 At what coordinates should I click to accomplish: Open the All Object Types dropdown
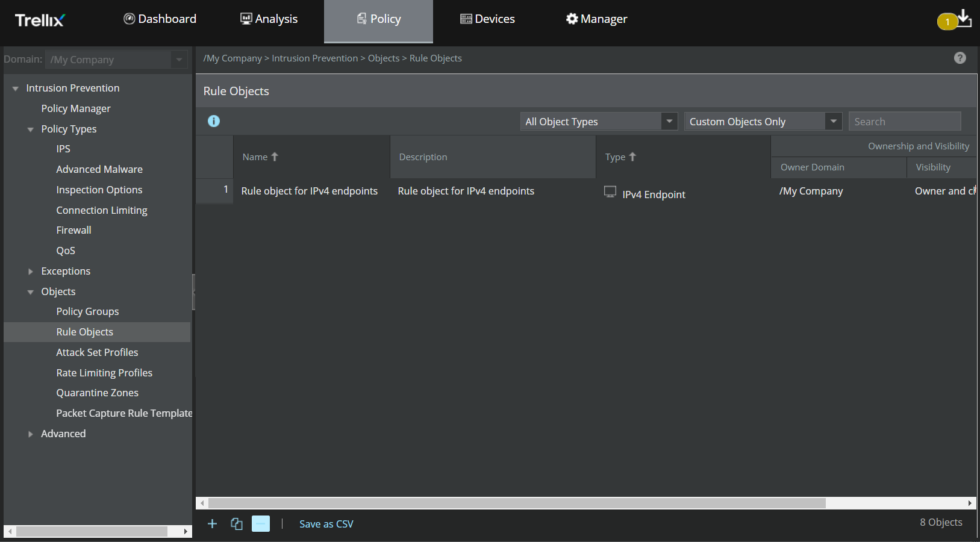click(599, 121)
